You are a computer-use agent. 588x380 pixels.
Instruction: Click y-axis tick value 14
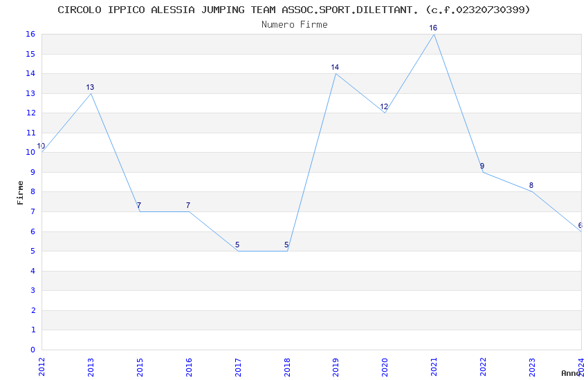coord(30,73)
